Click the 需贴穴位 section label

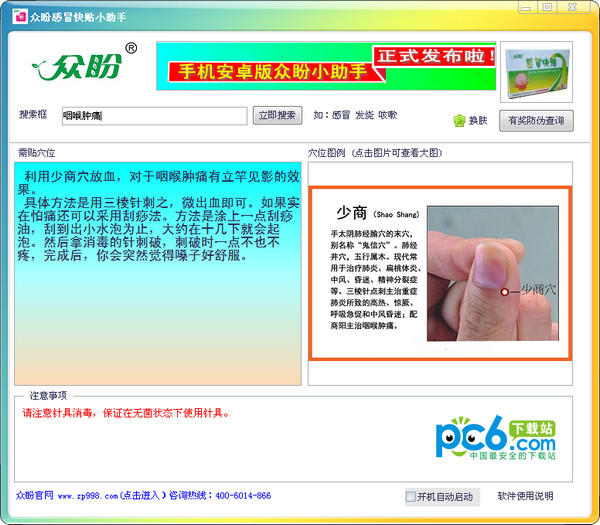[x=37, y=153]
